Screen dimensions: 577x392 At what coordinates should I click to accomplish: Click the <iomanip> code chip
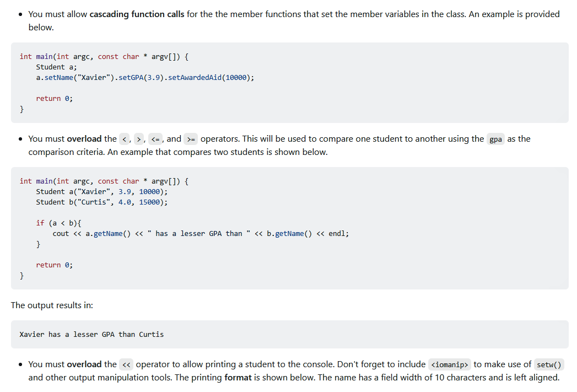coord(449,364)
